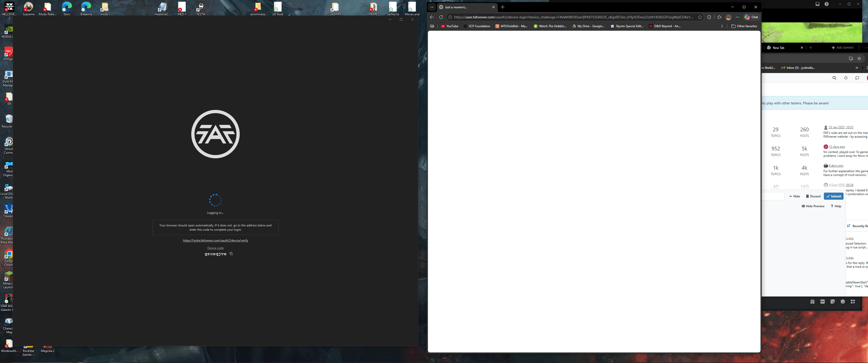Open the '23 Jan 2025, 10:35' post link
The image size is (868, 363).
[841, 128]
